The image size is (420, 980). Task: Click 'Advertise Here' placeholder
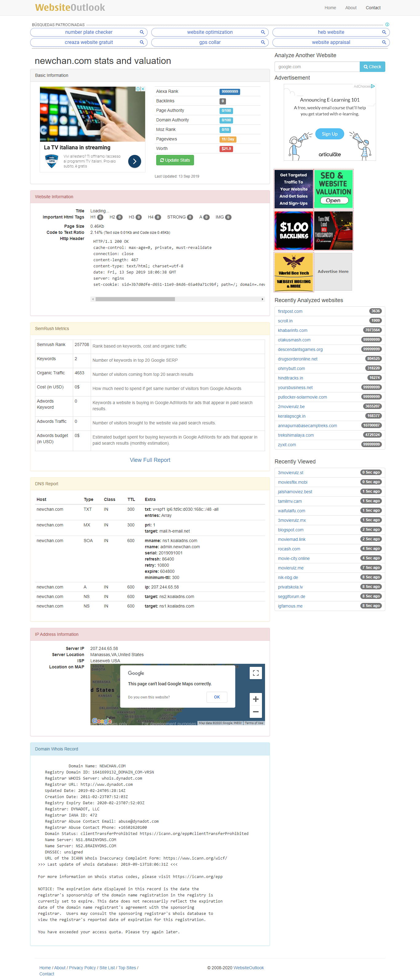[x=333, y=272]
